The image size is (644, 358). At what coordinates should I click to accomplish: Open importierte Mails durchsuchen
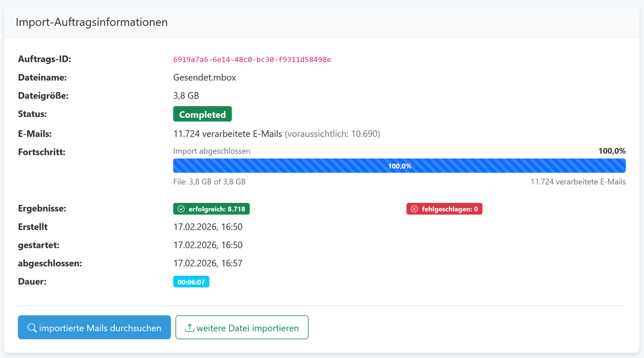(94, 327)
